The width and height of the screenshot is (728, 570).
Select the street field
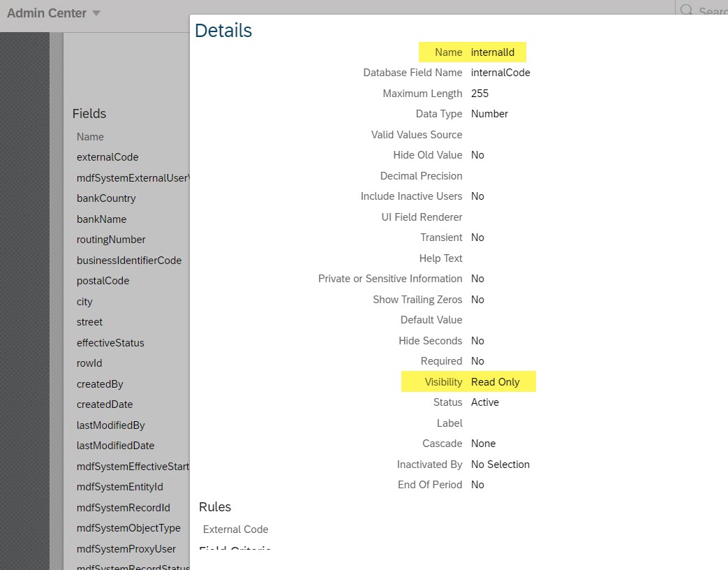pos(89,322)
